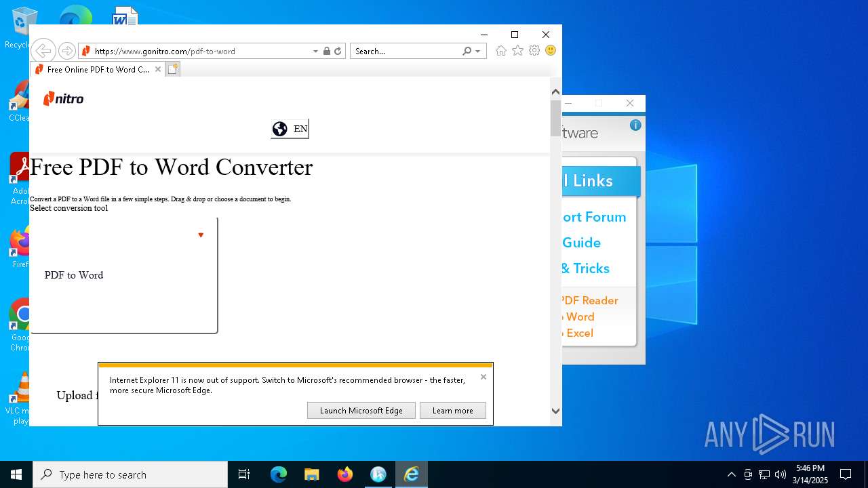868x488 pixels.
Task: Launch Firefox from the taskbar
Action: (345, 474)
